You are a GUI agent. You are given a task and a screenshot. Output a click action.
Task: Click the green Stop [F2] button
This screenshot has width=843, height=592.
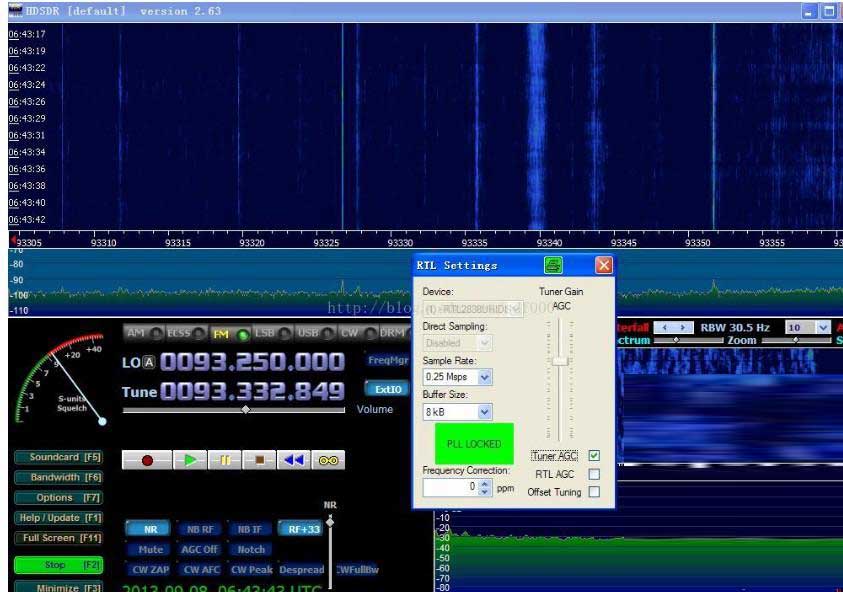coord(60,565)
